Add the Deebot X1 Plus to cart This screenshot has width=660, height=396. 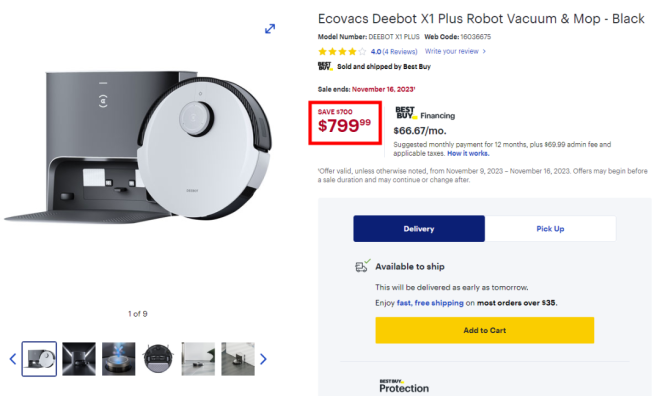tap(484, 330)
